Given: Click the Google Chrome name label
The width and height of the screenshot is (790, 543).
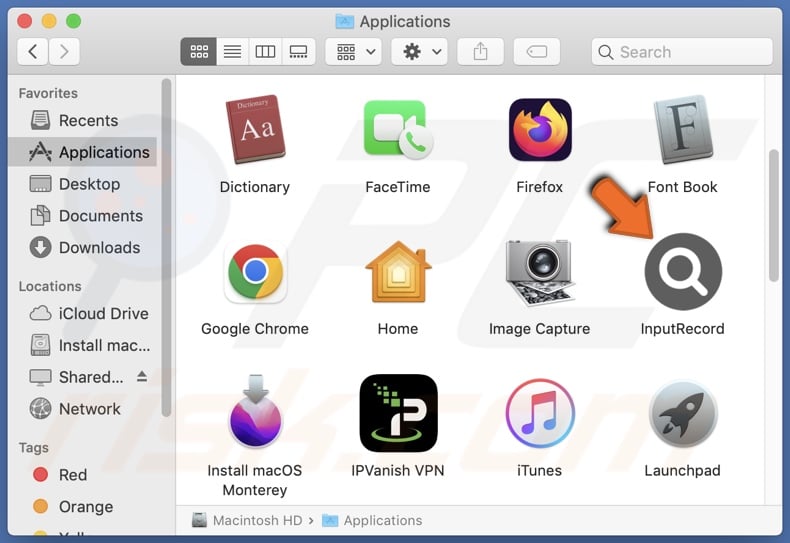Looking at the screenshot, I should tap(255, 329).
